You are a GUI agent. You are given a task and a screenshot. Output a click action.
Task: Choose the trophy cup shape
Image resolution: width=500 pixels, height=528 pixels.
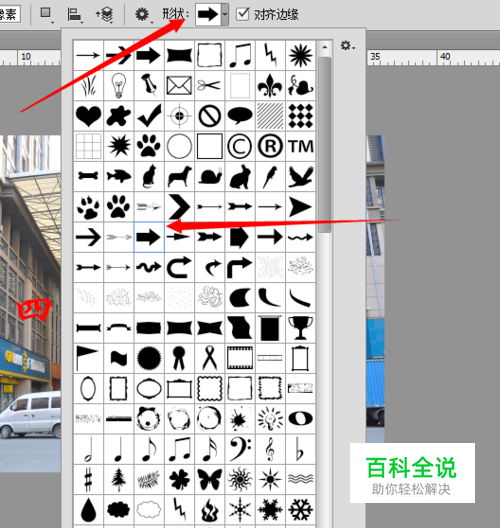point(300,328)
